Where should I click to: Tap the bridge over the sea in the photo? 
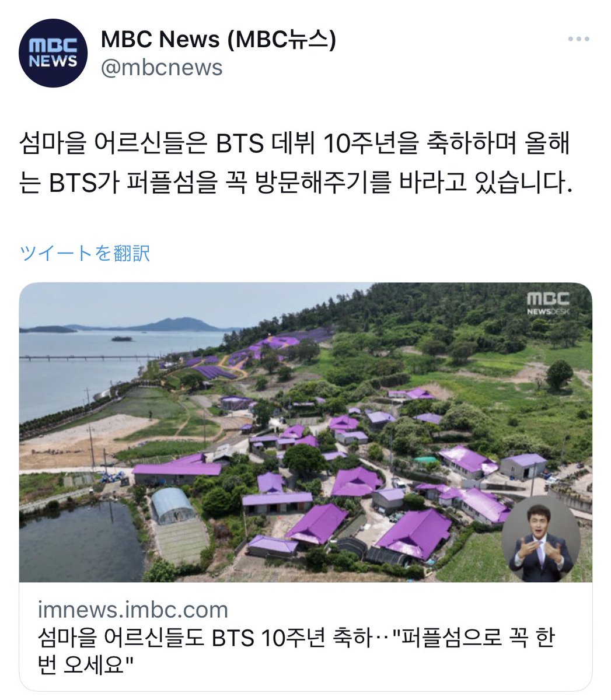click(x=88, y=357)
